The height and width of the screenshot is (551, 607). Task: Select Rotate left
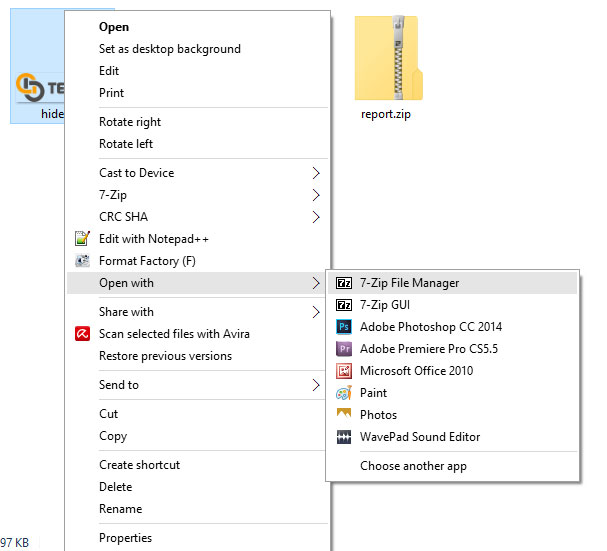click(x=197, y=144)
